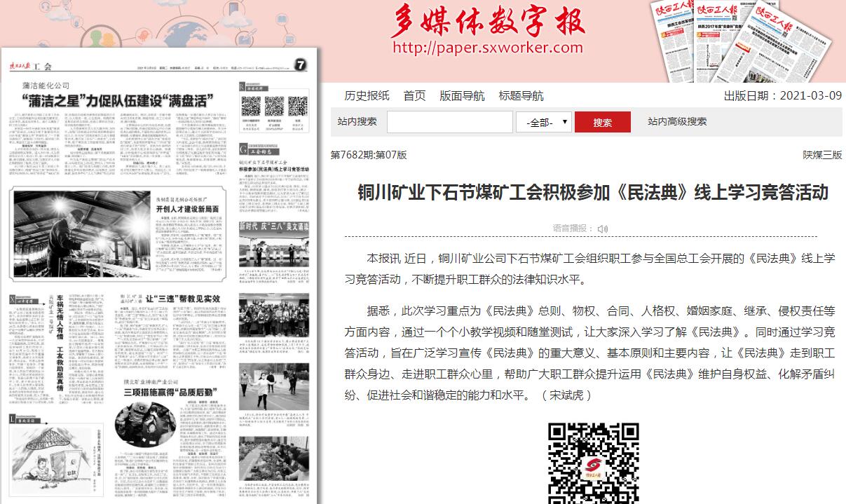Focus the 站内搜索 search text box

pos(449,122)
